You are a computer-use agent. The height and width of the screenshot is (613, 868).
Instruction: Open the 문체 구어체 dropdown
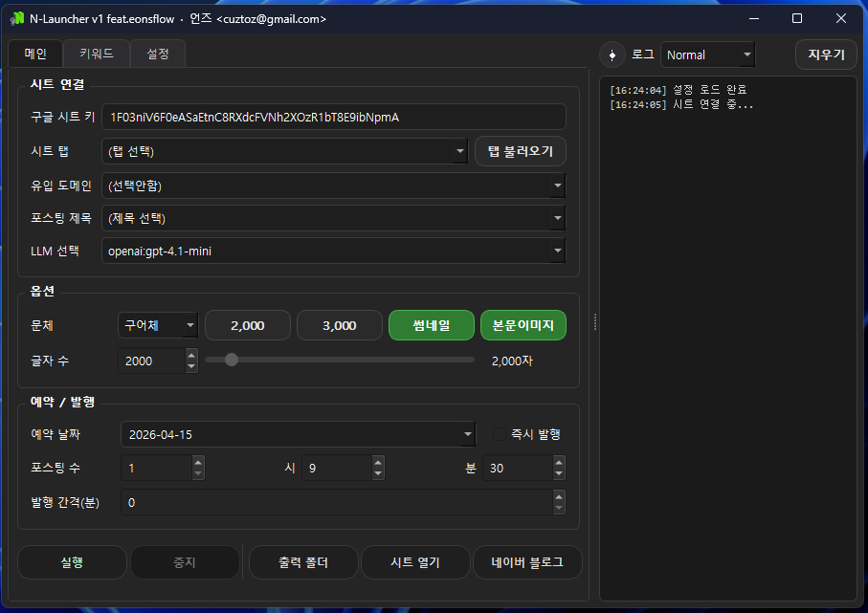[x=158, y=325]
